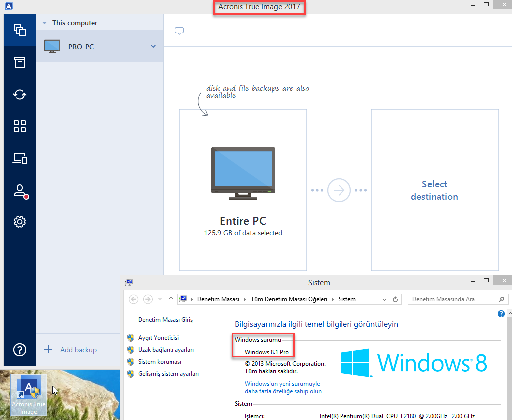Open the Help question mark in Acronis sidebar

[x=20, y=350]
